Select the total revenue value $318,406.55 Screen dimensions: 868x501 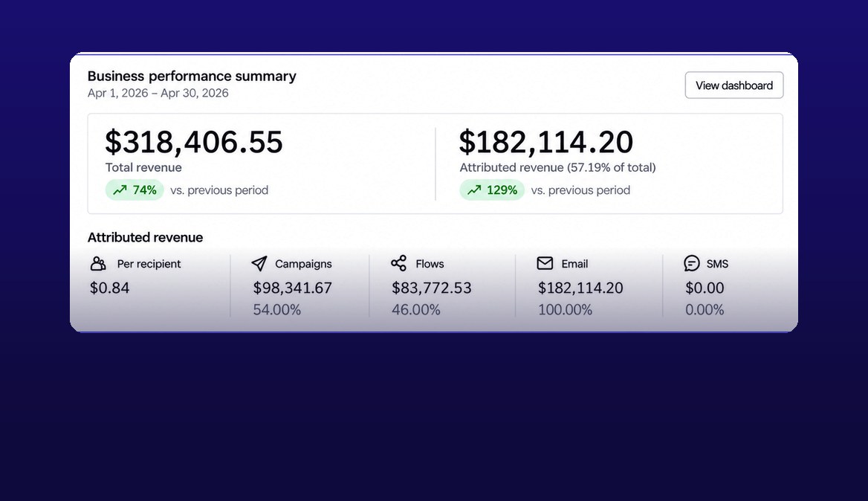point(194,142)
